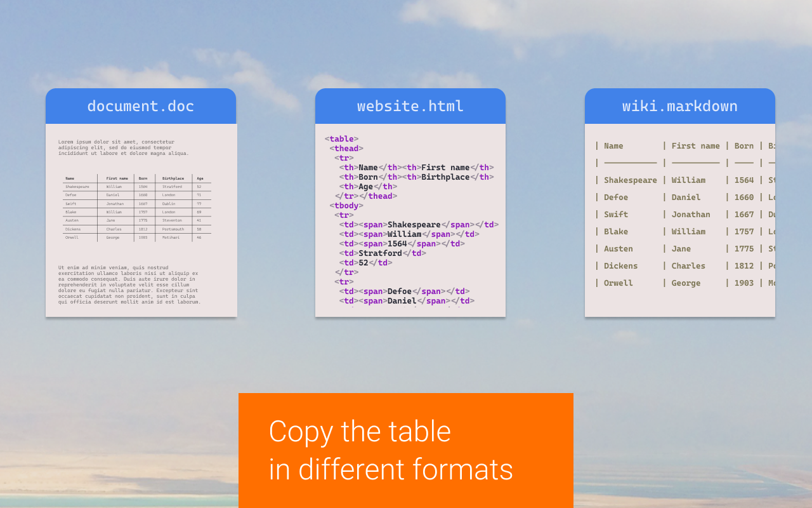The width and height of the screenshot is (812, 508).
Task: Click the document.doc card title
Action: pyautogui.click(x=141, y=106)
